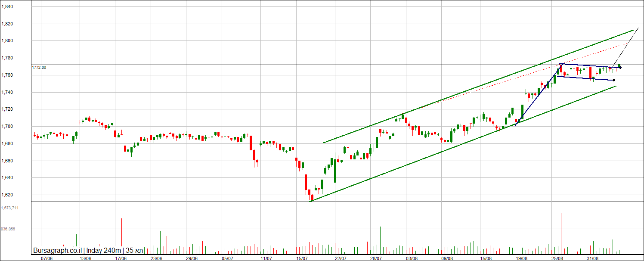This screenshot has width=644, height=261.
Task: Click the 22/07 date label
Action: click(x=341, y=258)
